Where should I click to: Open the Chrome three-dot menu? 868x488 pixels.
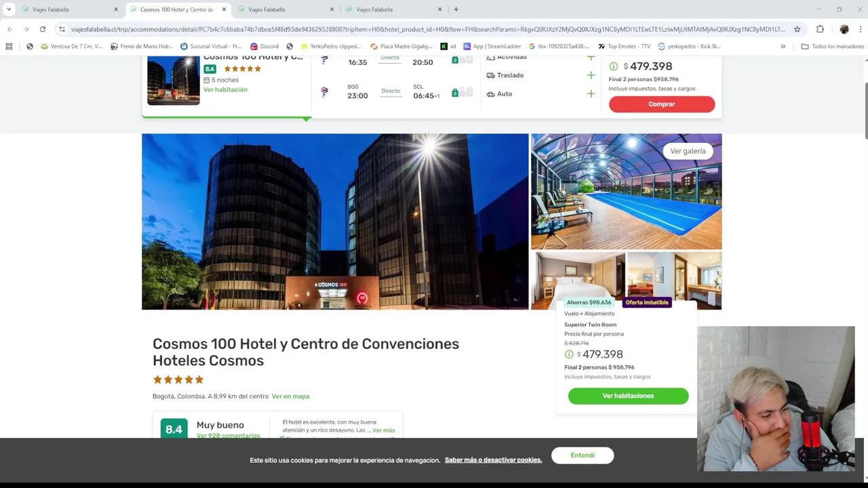pyautogui.click(x=861, y=29)
